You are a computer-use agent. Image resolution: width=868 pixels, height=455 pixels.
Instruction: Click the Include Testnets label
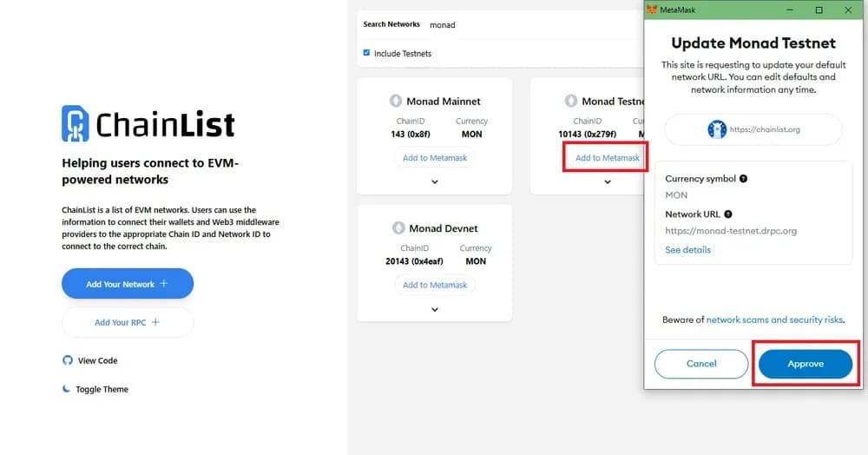pyautogui.click(x=403, y=54)
